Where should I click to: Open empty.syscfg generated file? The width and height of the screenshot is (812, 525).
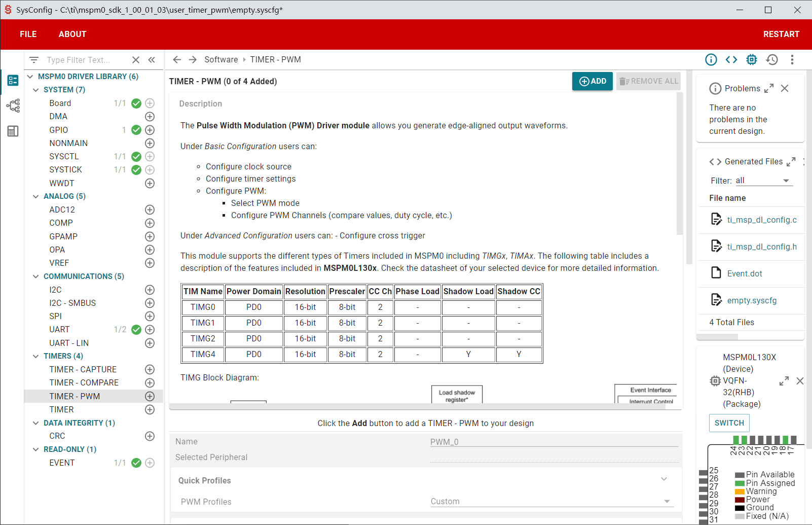pos(752,300)
